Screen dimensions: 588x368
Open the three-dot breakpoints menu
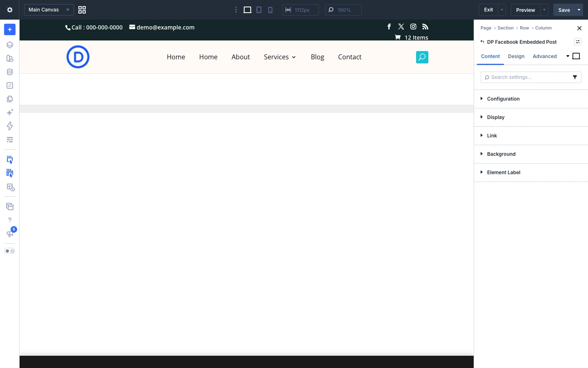tap(236, 10)
